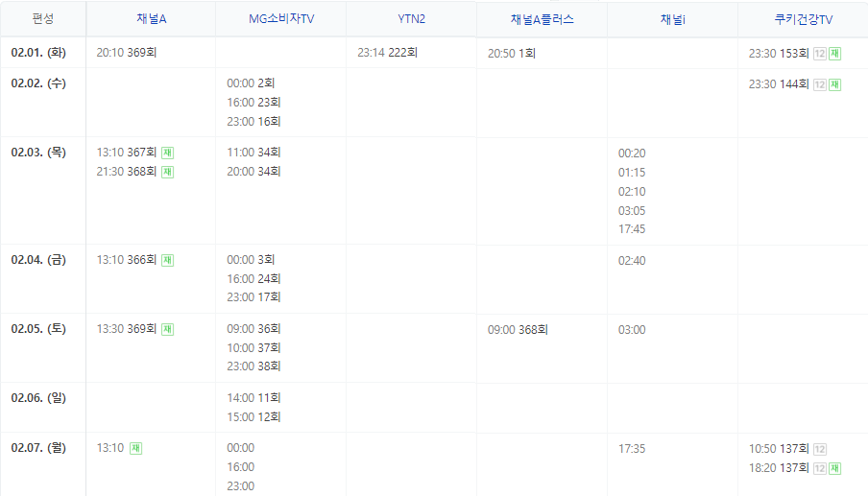Click the 23:14 222회 entry under YTN2
This screenshot has width=868, height=496.
pos(387,53)
